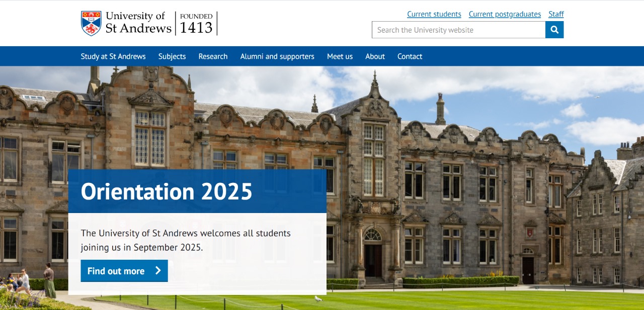Click the Find out more button
The height and width of the screenshot is (310, 644).
coord(124,271)
